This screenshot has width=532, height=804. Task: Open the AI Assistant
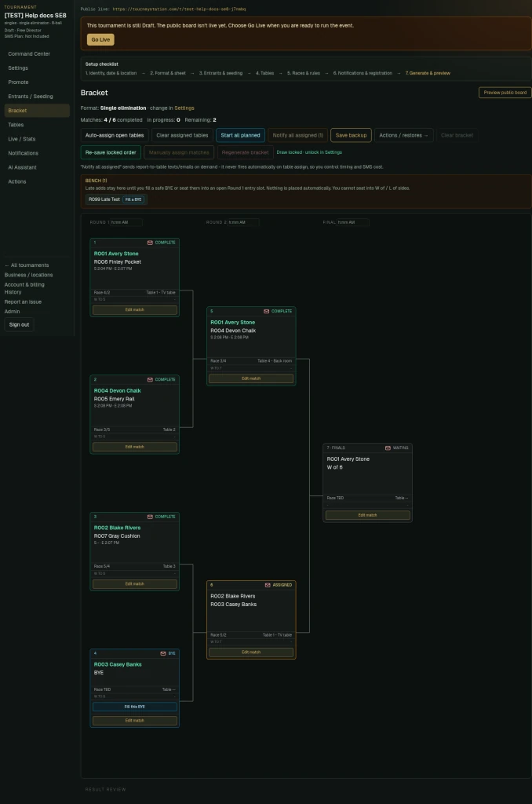click(37, 167)
